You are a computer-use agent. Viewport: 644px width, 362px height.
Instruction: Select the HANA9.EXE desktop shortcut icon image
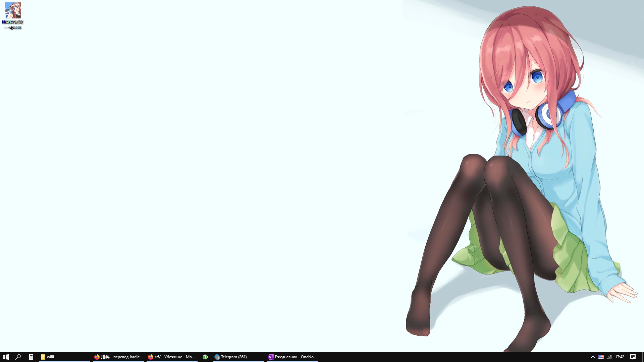point(13,10)
